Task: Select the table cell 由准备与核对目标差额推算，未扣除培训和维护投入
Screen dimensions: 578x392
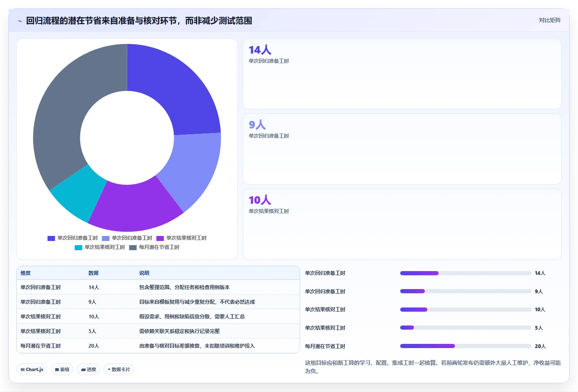Action: (197, 346)
